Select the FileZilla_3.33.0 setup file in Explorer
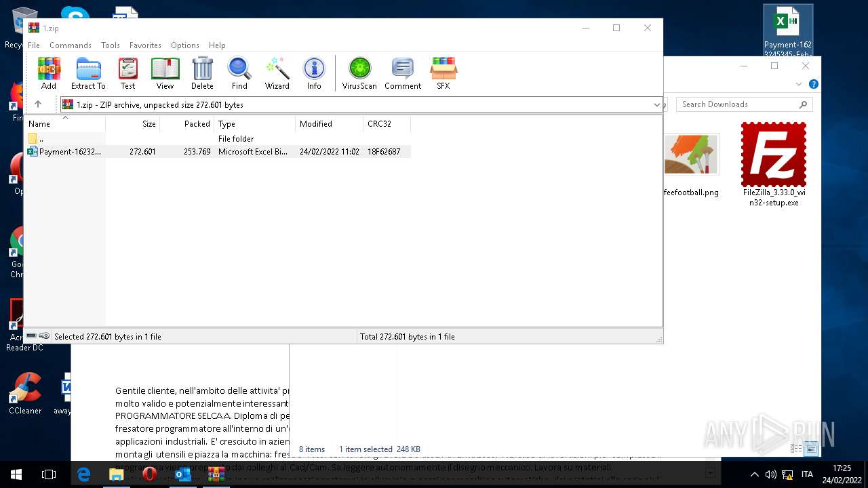Viewport: 868px width, 488px height. [774, 165]
